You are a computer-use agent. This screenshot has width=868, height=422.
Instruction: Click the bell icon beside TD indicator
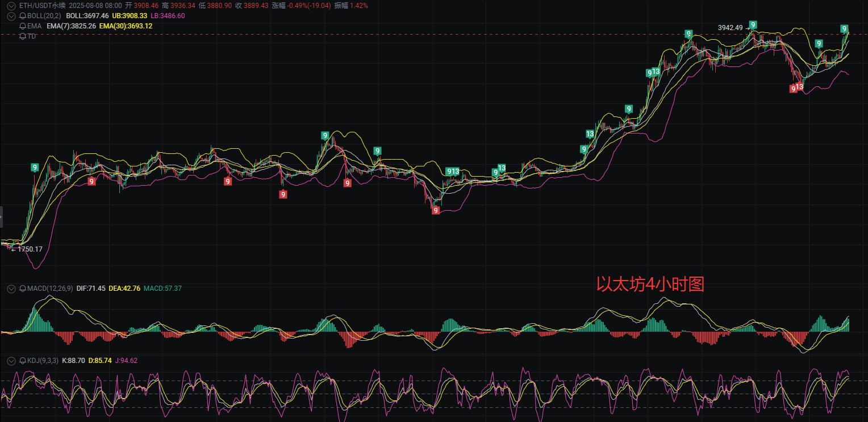[x=23, y=36]
